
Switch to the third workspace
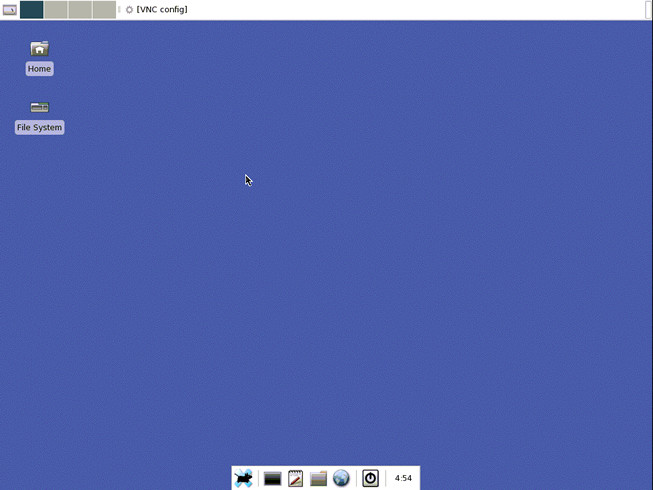[80, 10]
